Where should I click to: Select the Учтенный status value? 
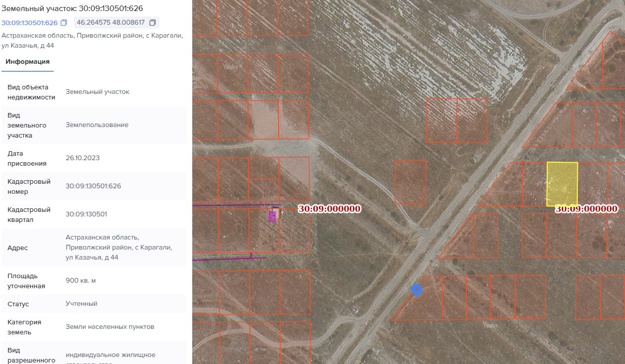81,304
